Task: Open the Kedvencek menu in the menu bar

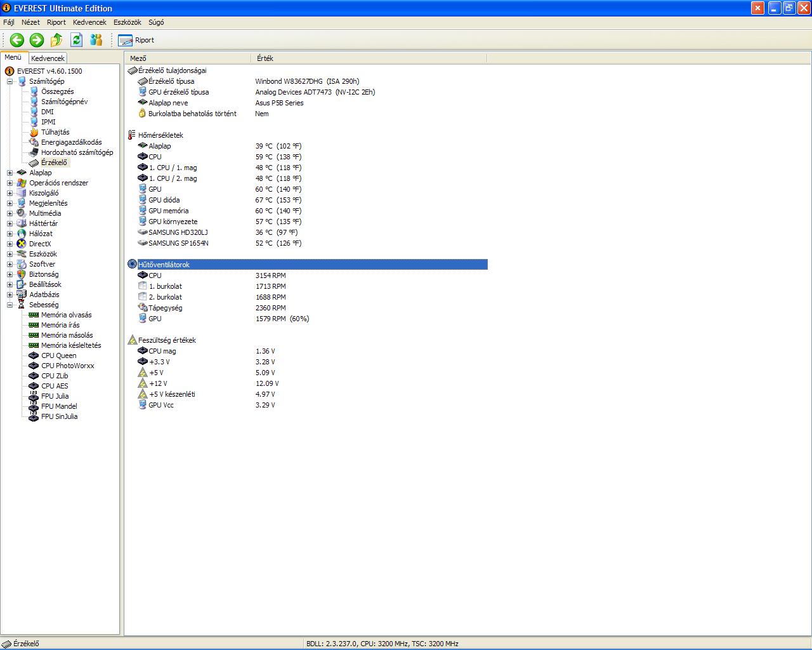Action: point(89,22)
